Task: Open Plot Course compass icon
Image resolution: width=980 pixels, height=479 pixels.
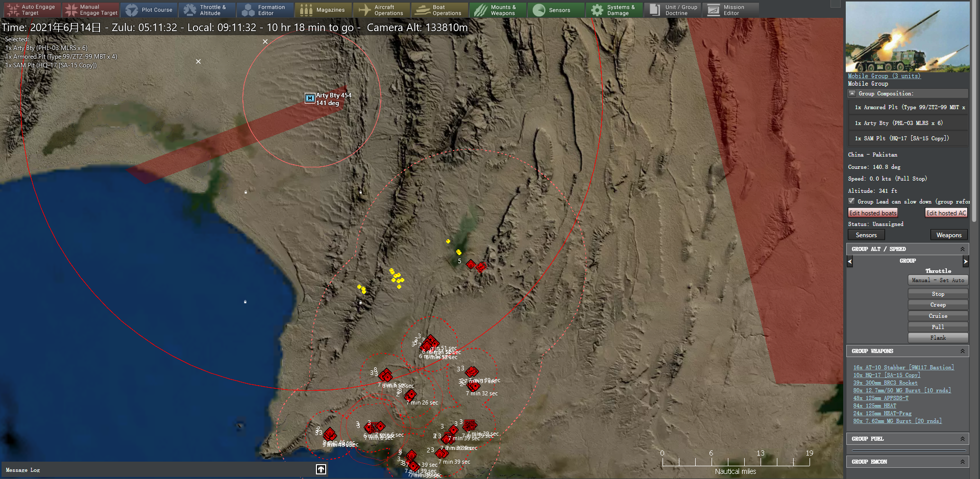Action: pyautogui.click(x=132, y=10)
